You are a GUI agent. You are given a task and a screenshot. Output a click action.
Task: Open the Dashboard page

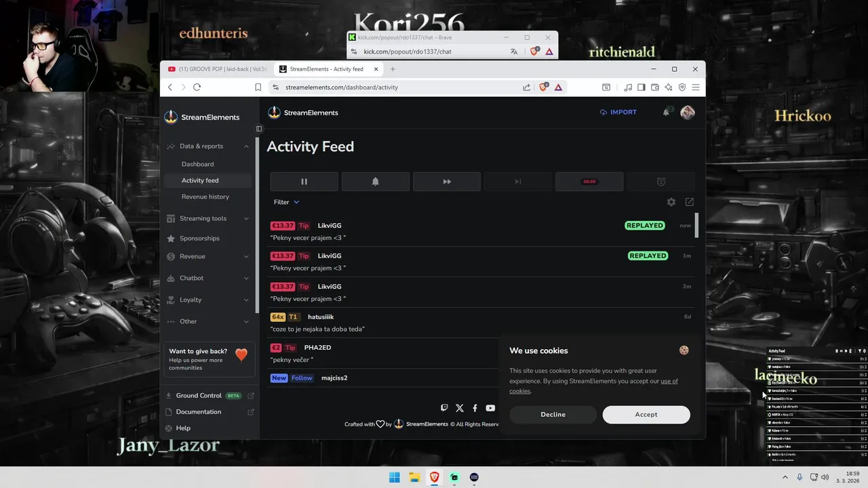(197, 164)
